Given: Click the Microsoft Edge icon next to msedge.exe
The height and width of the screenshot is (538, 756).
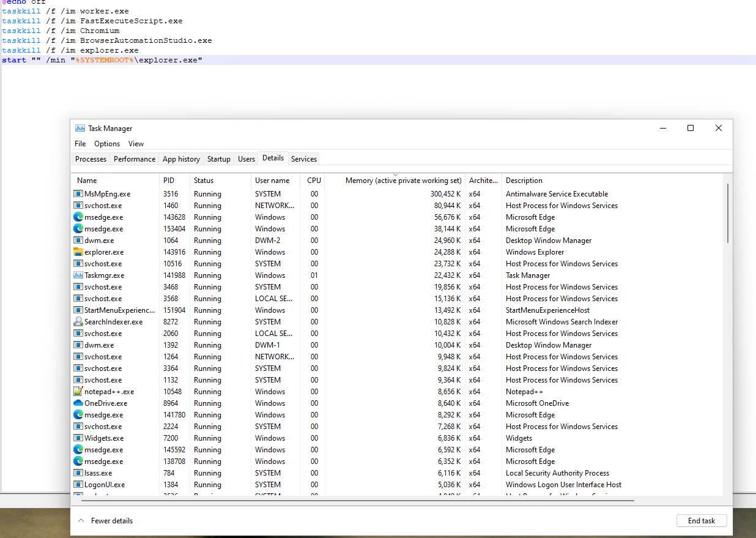Looking at the screenshot, I should (78, 217).
